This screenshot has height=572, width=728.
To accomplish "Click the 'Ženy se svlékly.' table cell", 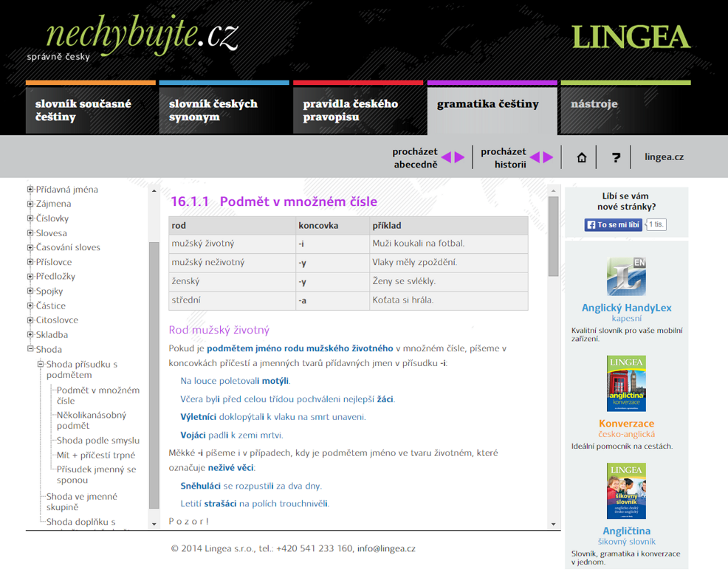I will tap(448, 281).
